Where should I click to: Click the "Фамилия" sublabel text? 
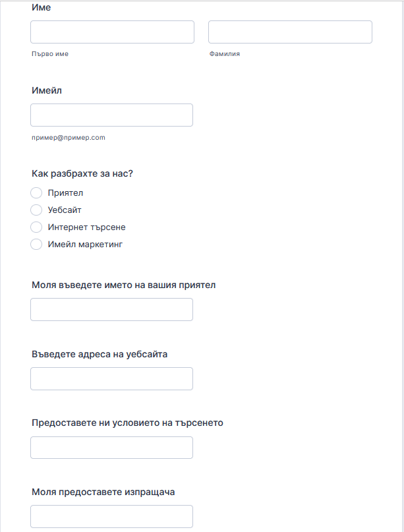pyautogui.click(x=224, y=54)
